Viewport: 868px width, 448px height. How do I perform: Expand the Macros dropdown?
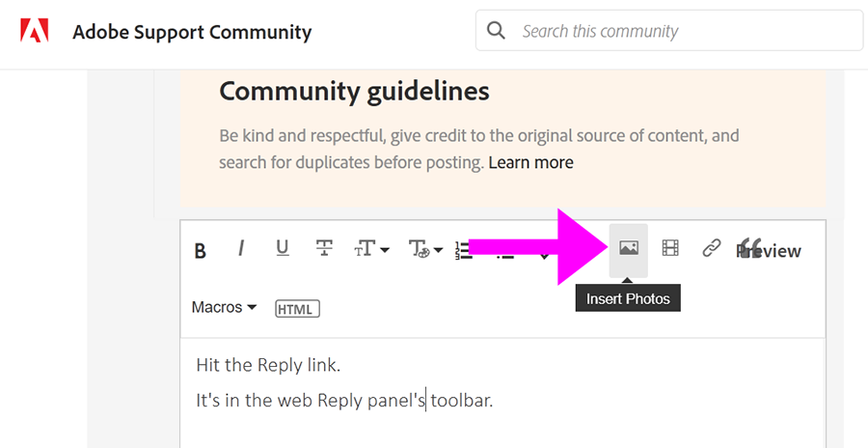224,308
